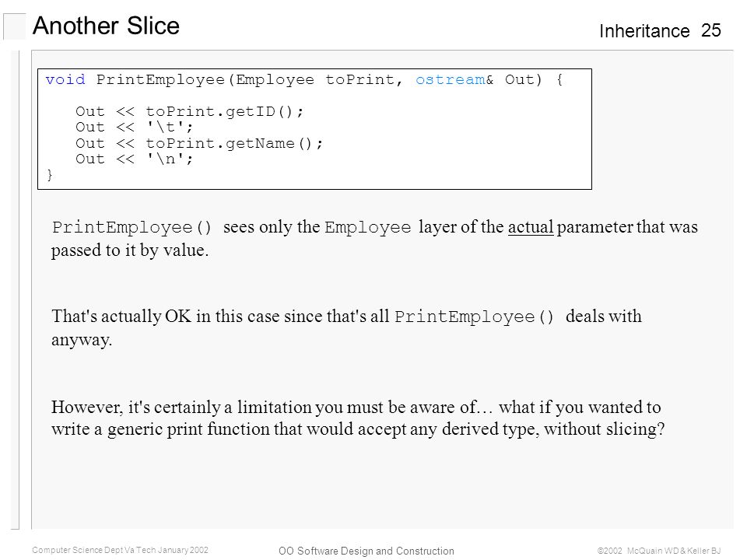Image resolution: width=747 pixels, height=560 pixels.
Task: Click footer 'Computer Science Dept Va Tech January 2002'
Action: coord(120,550)
